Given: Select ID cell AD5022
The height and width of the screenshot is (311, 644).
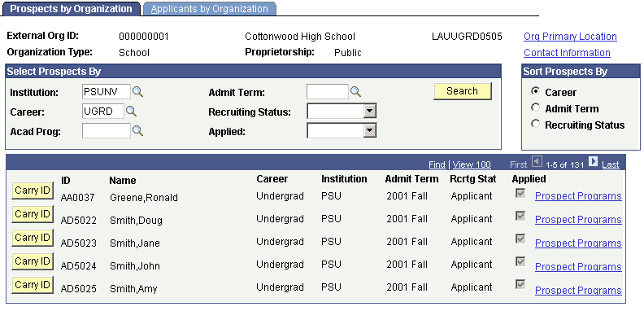Looking at the screenshot, I should click(x=78, y=221).
